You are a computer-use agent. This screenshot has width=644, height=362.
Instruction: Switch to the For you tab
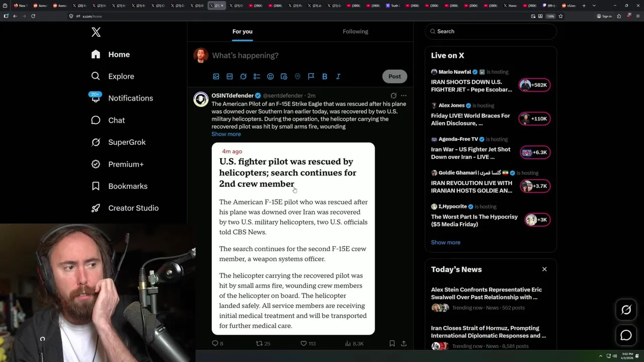(243, 32)
